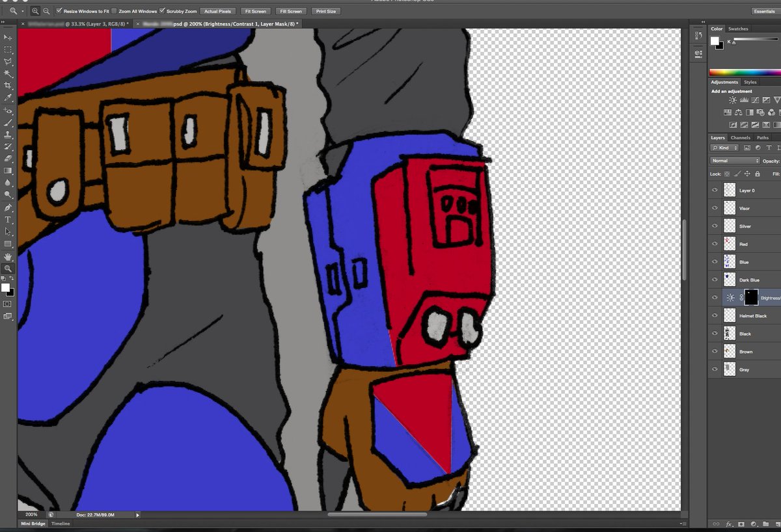The image size is (781, 532).
Task: Open the Timeline tab
Action: point(61,524)
